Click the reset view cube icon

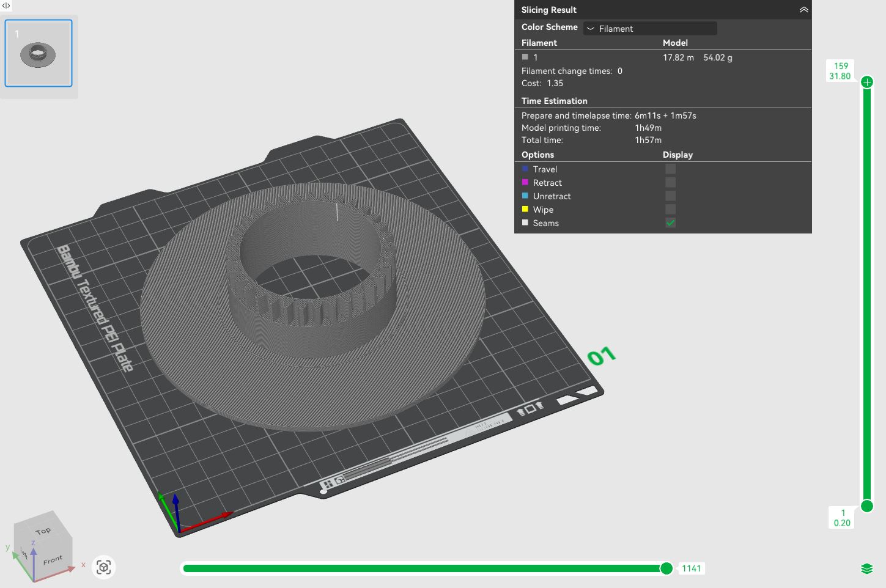(x=104, y=567)
